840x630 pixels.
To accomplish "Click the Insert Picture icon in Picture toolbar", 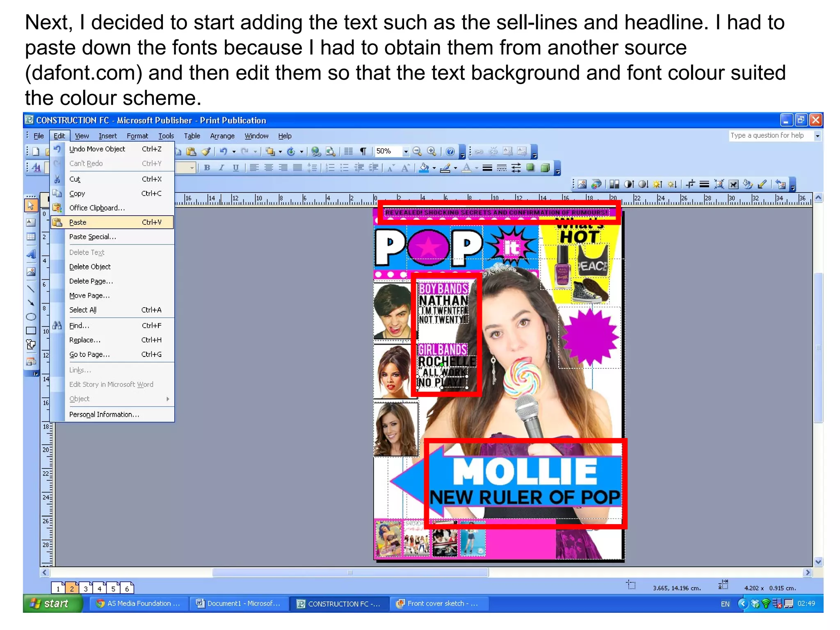I will click(582, 184).
